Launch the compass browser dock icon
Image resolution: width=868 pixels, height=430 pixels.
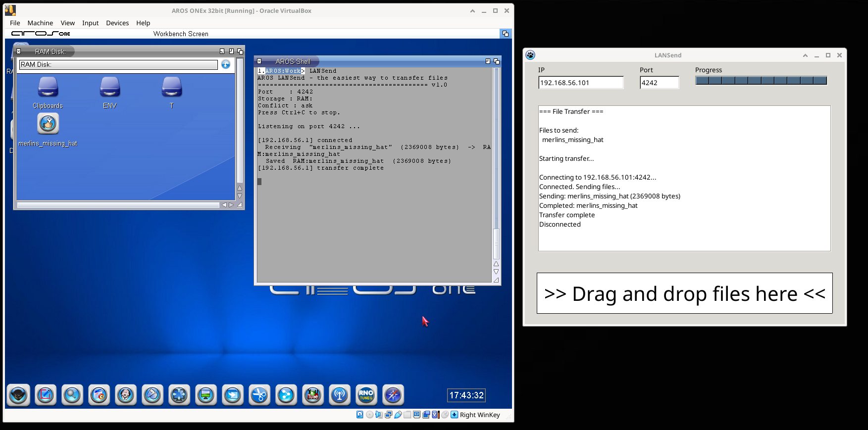click(393, 395)
